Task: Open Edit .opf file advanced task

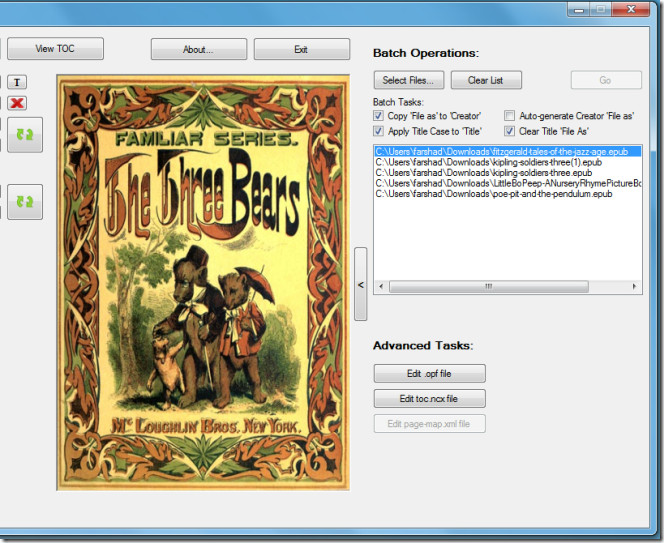Action: 429,373
